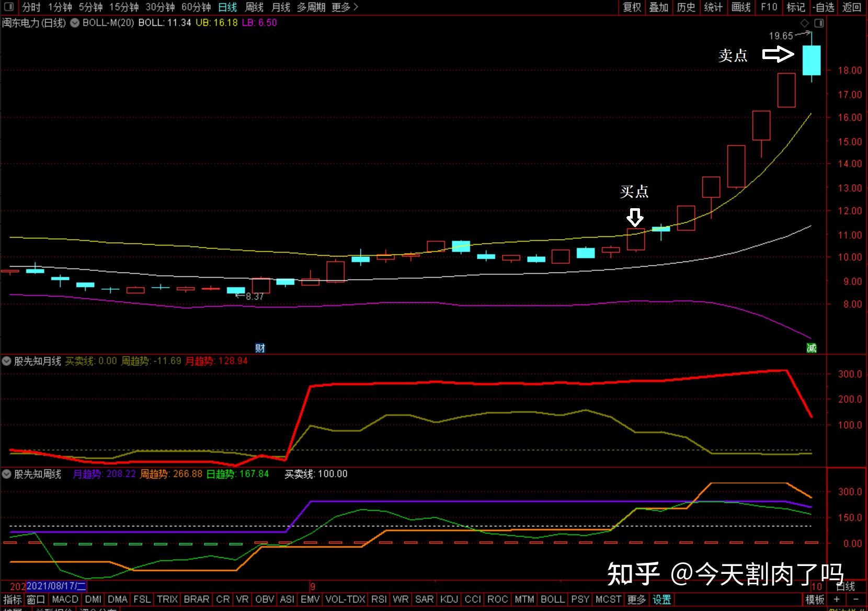Open 统计 statistics button

(x=713, y=7)
